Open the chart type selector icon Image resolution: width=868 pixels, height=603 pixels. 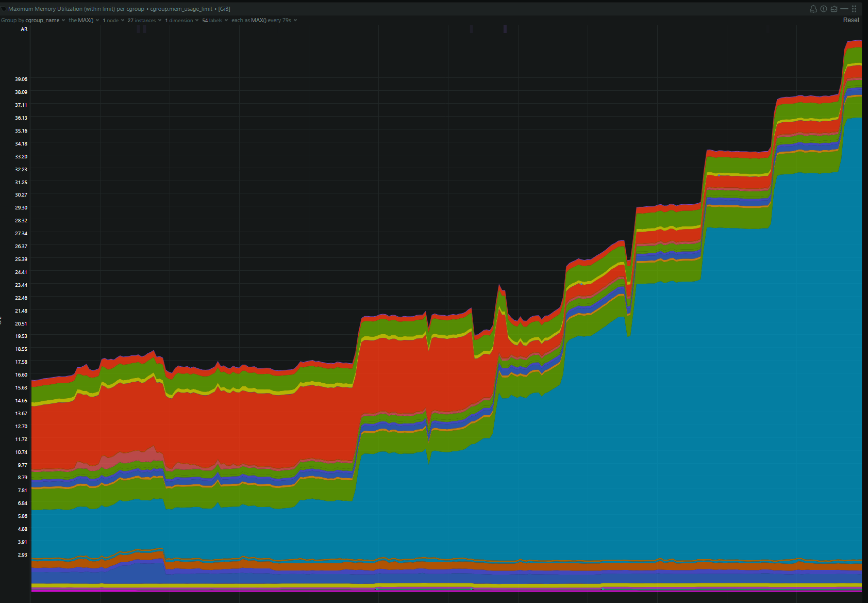coord(834,9)
